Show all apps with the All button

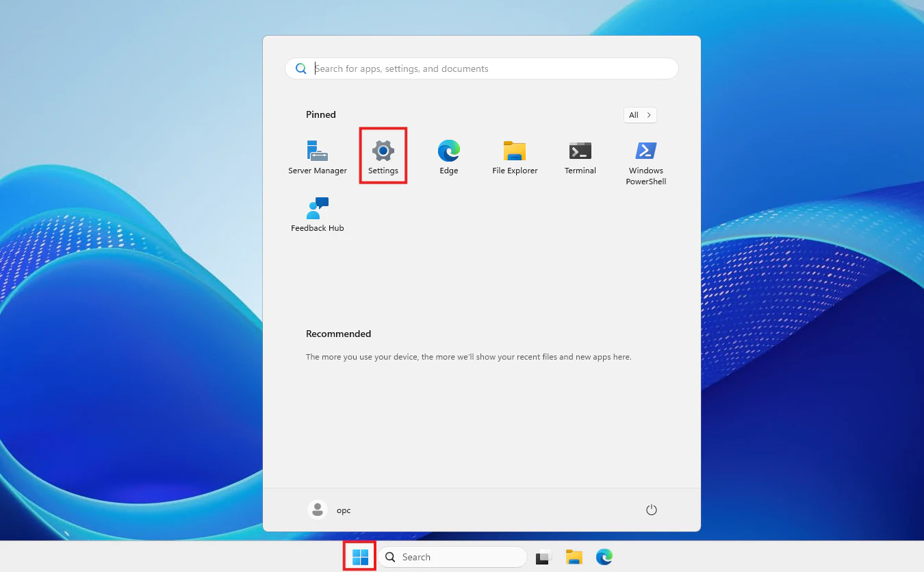coord(640,115)
